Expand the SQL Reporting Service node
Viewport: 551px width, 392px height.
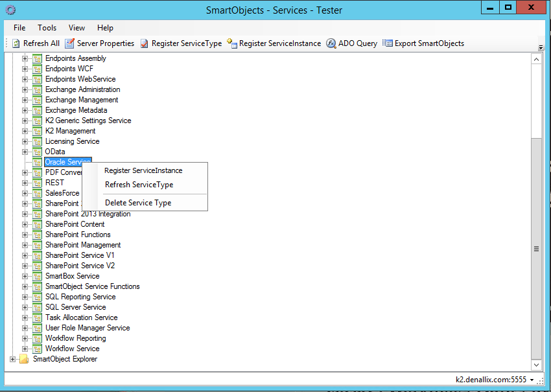coord(25,297)
